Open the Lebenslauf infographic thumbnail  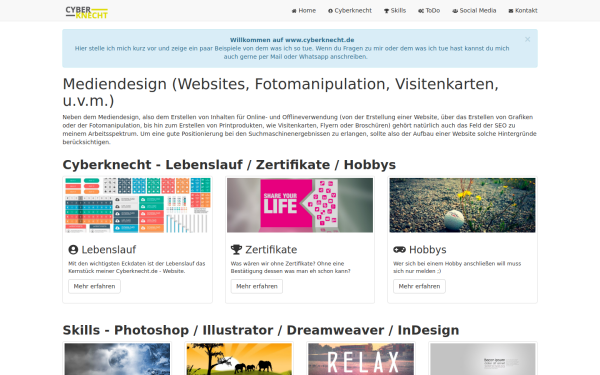[x=137, y=205]
